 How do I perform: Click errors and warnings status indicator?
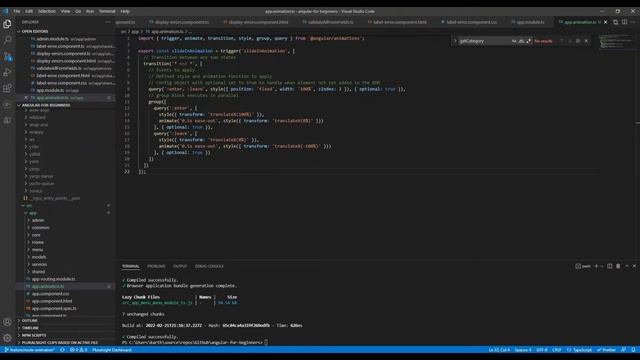pyautogui.click(x=79, y=350)
